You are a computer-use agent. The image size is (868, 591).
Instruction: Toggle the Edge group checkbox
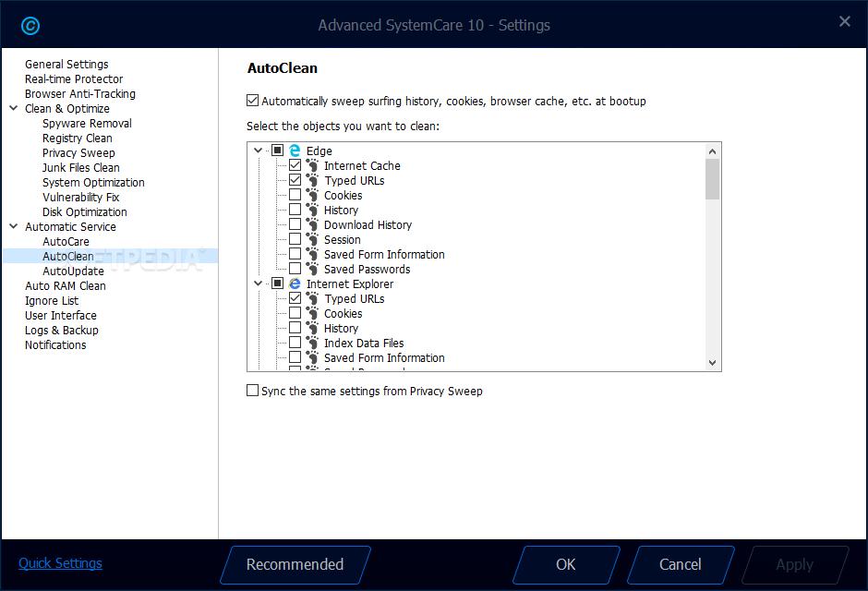pyautogui.click(x=278, y=151)
